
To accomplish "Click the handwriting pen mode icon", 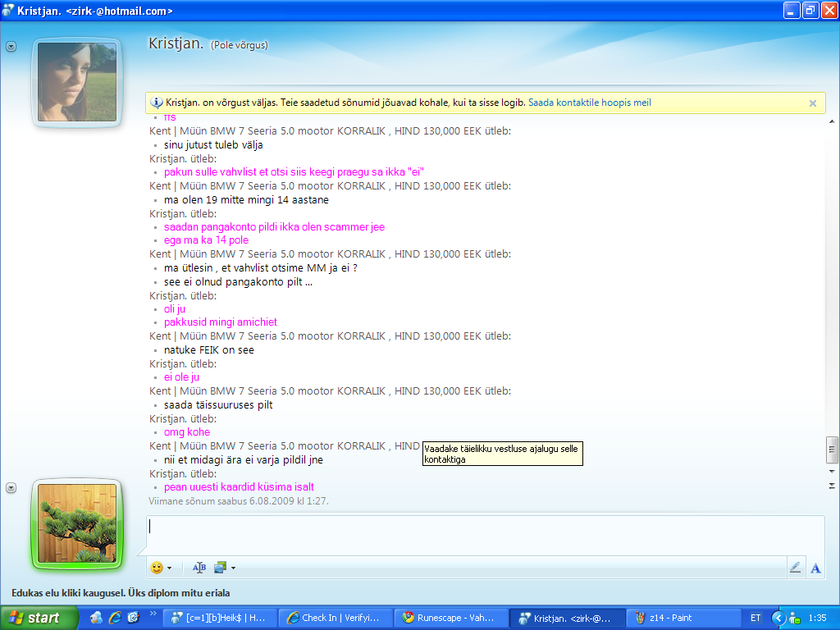I will click(794, 568).
